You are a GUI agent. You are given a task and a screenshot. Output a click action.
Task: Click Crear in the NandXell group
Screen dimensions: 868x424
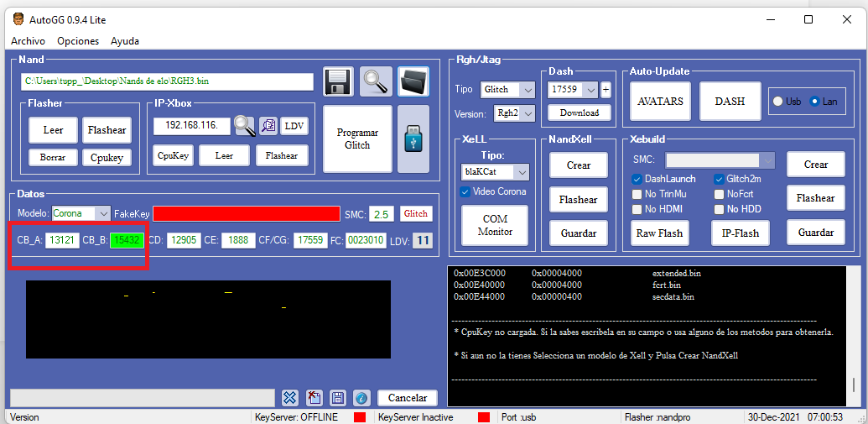point(579,165)
